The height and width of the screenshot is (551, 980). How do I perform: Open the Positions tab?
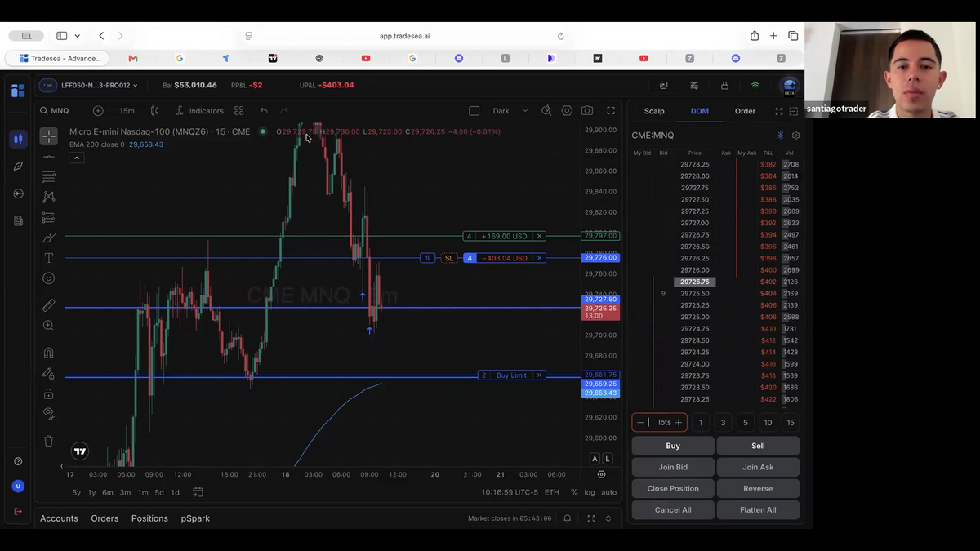149,518
